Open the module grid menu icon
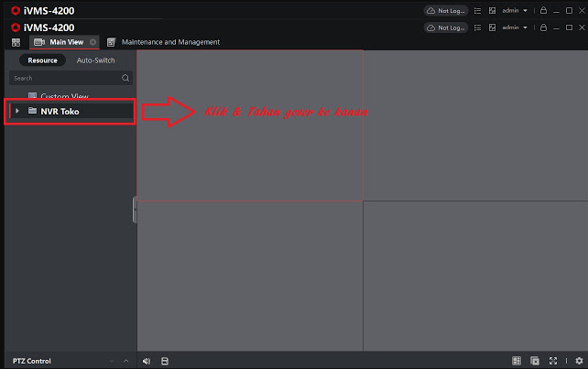This screenshot has width=588, height=369. point(16,42)
